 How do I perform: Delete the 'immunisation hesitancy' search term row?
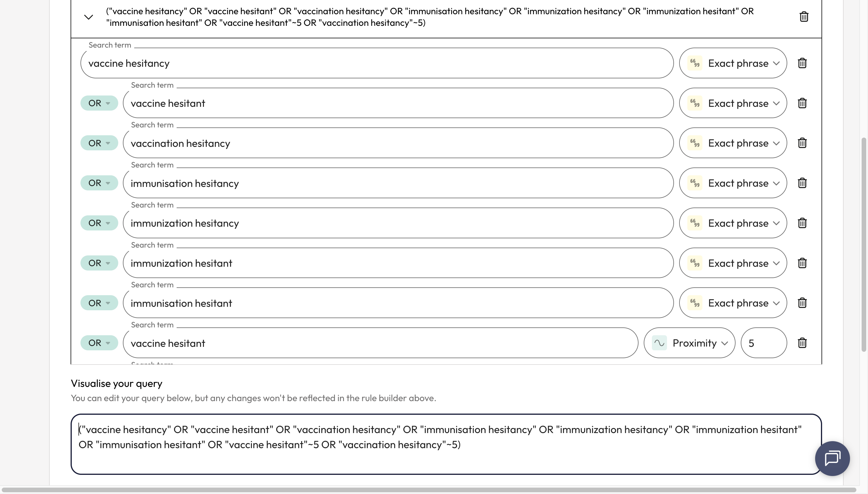pyautogui.click(x=802, y=183)
